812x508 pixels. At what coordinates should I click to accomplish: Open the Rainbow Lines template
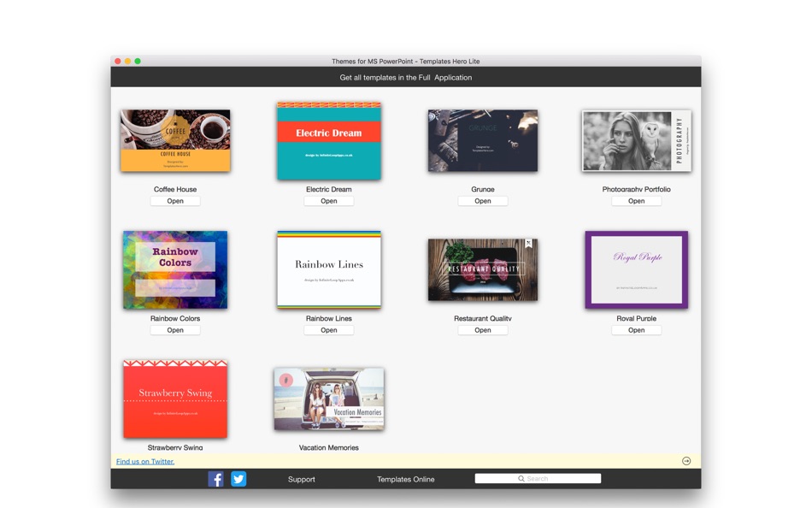pos(329,330)
